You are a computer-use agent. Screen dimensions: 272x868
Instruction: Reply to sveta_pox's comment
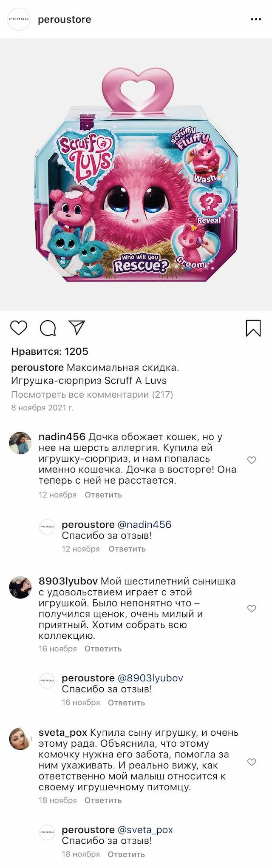103,800
